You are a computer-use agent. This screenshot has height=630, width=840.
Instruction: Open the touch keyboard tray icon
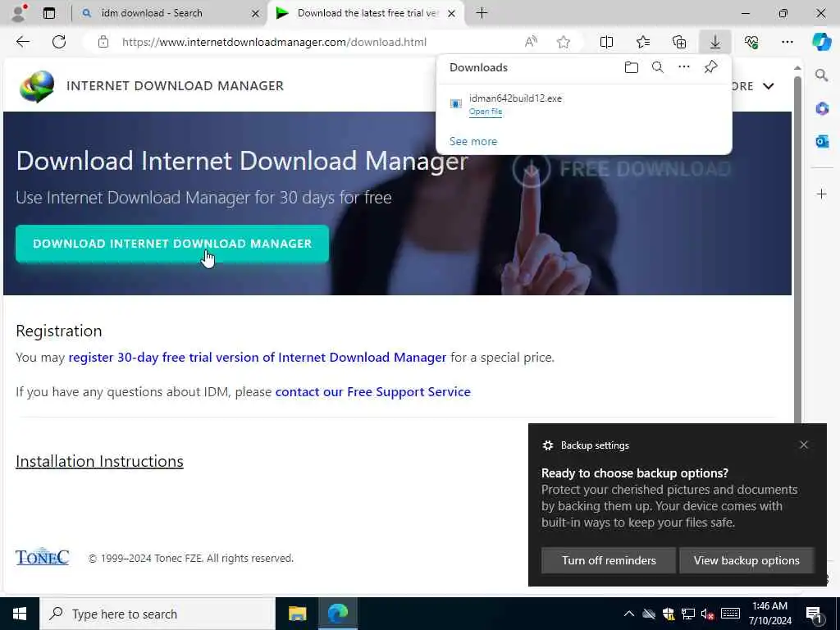[730, 614]
